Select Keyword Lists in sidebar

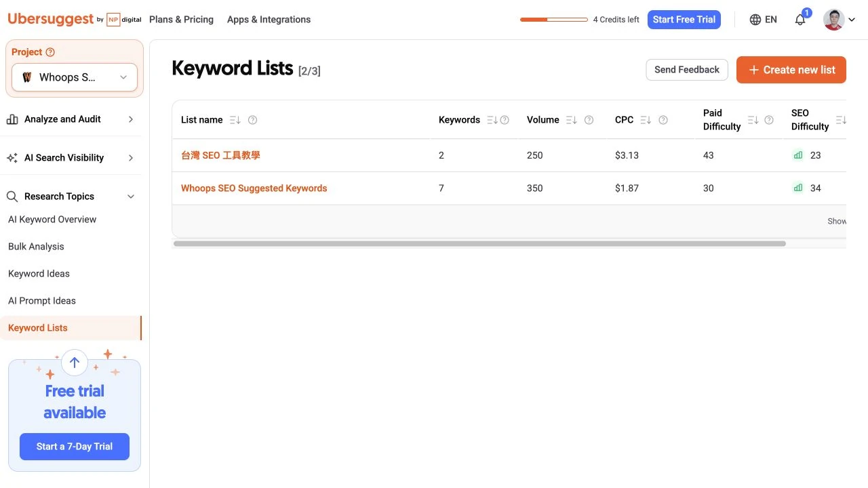(71, 328)
